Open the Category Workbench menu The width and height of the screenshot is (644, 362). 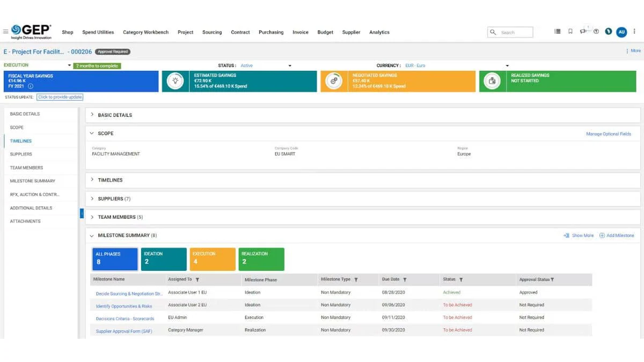point(145,32)
